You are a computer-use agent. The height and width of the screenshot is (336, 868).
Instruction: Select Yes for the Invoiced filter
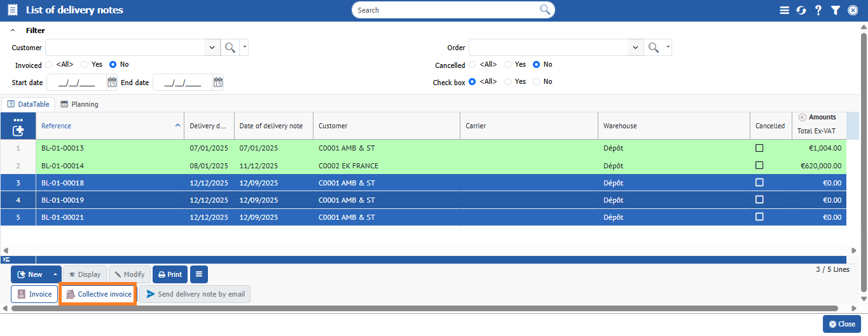point(85,65)
